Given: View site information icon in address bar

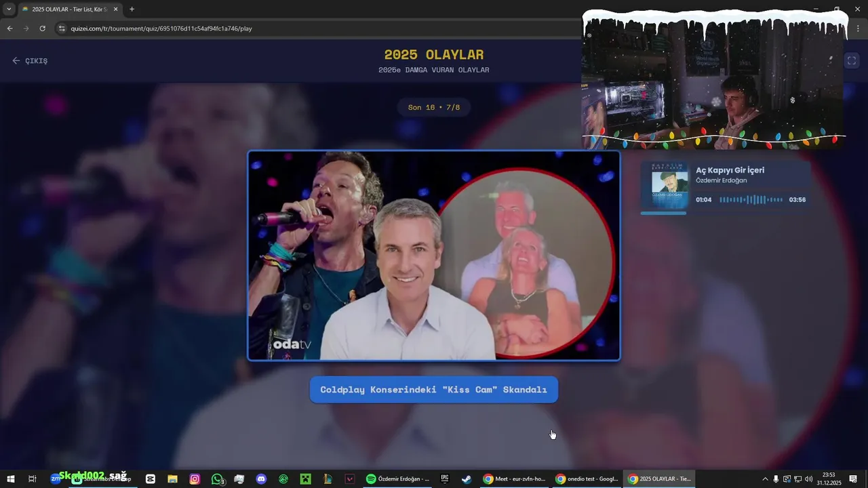Looking at the screenshot, I should click(62, 28).
